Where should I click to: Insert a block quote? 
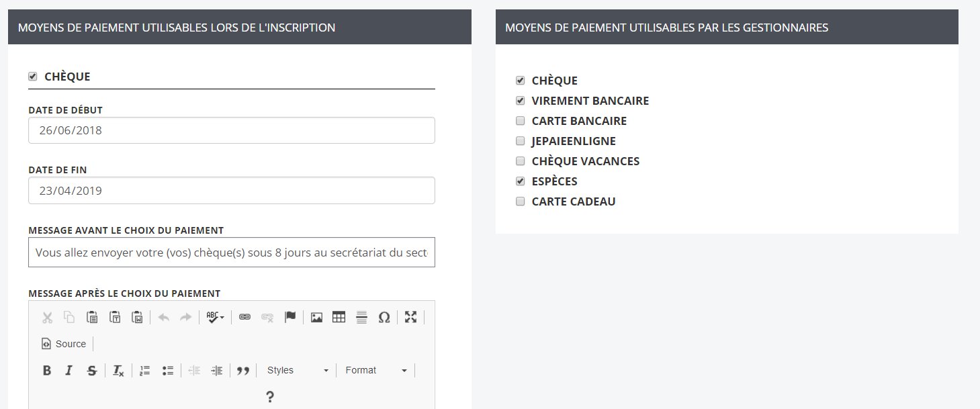tap(243, 371)
